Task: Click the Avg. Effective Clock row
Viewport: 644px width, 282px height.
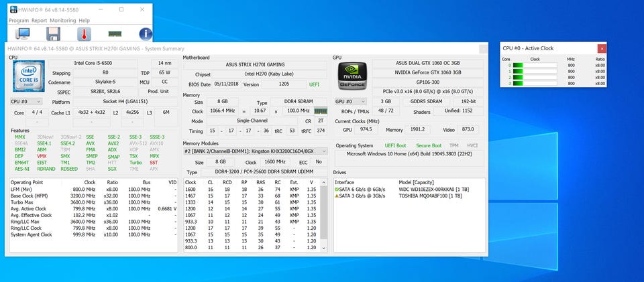Action: tap(94, 215)
